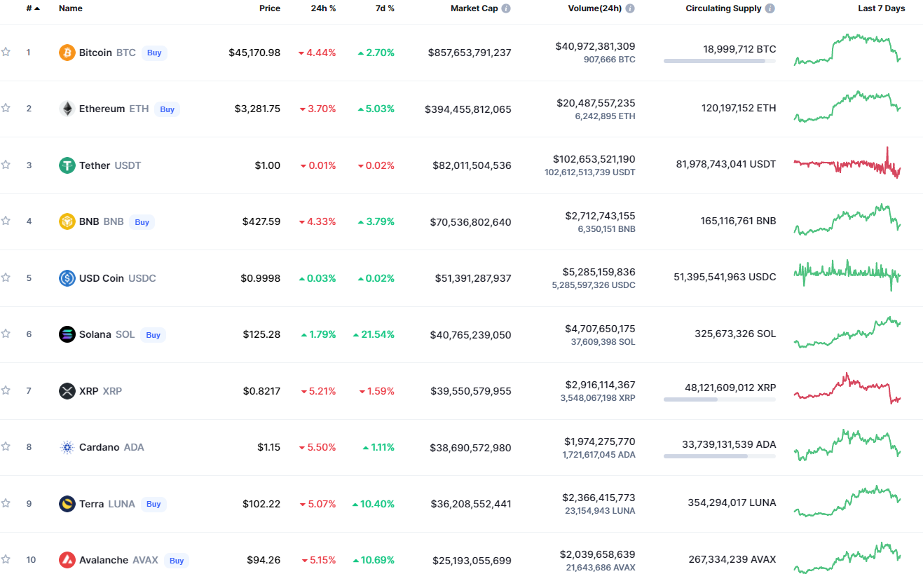Screen dimensions: 923x588
Task: Favorite Terra using its star icon
Action: pyautogui.click(x=6, y=503)
